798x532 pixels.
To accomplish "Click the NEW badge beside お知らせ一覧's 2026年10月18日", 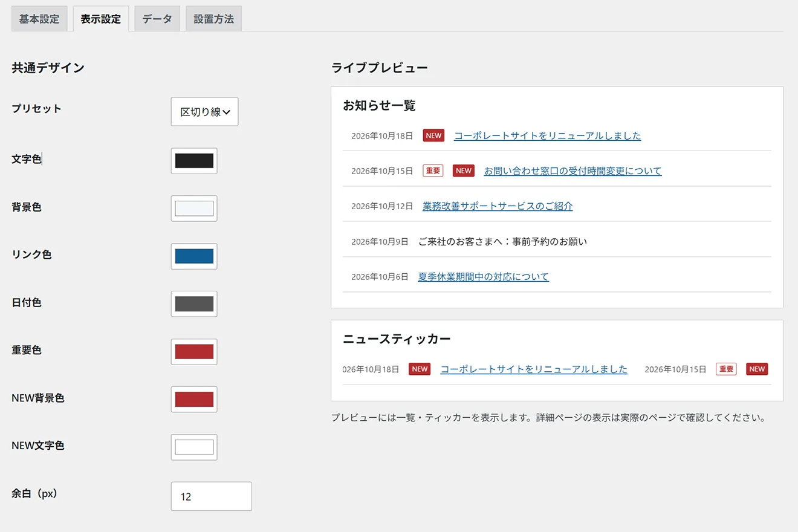I will (x=433, y=135).
